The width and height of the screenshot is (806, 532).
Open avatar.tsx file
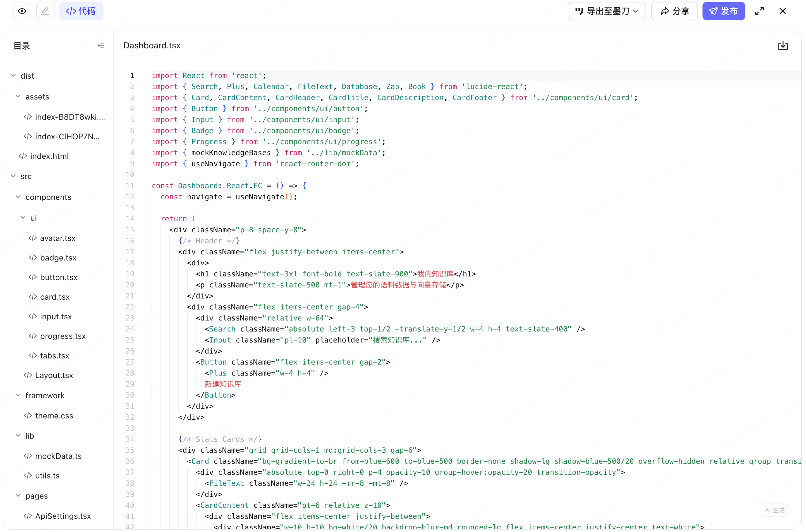[x=52, y=238]
